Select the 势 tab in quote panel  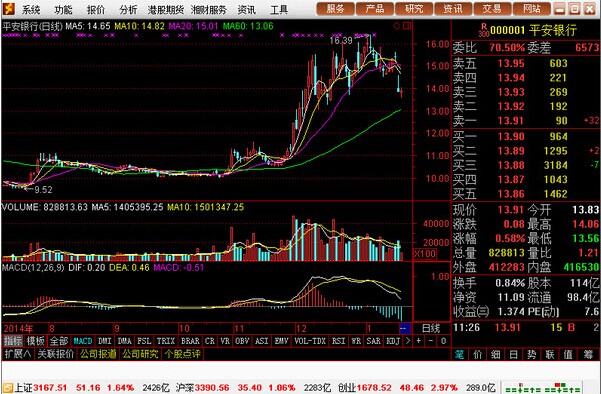click(532, 355)
